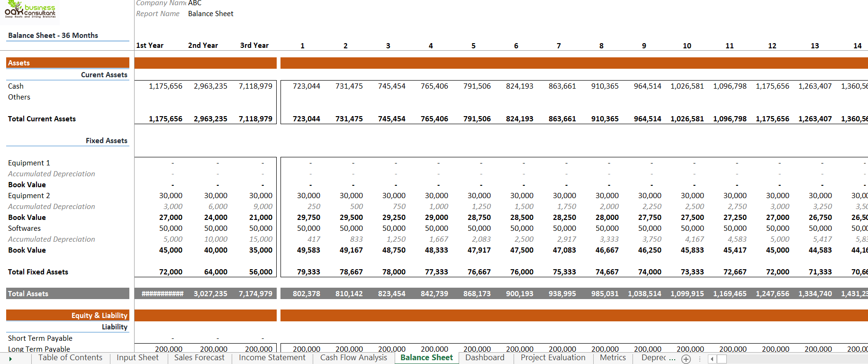Open the Table of Contents sheet tab
Screen dimensions: 868x364
point(70,358)
